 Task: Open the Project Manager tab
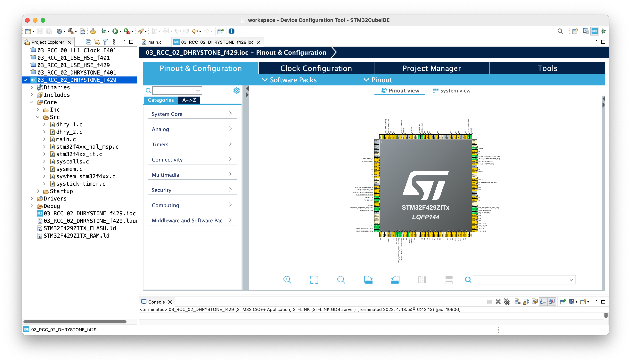point(432,68)
